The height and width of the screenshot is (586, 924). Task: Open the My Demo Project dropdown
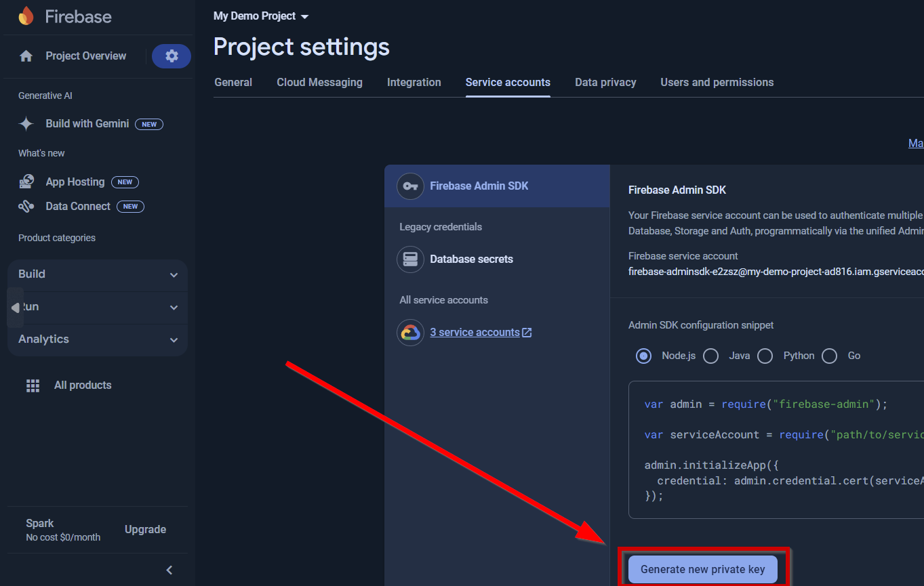(x=260, y=16)
